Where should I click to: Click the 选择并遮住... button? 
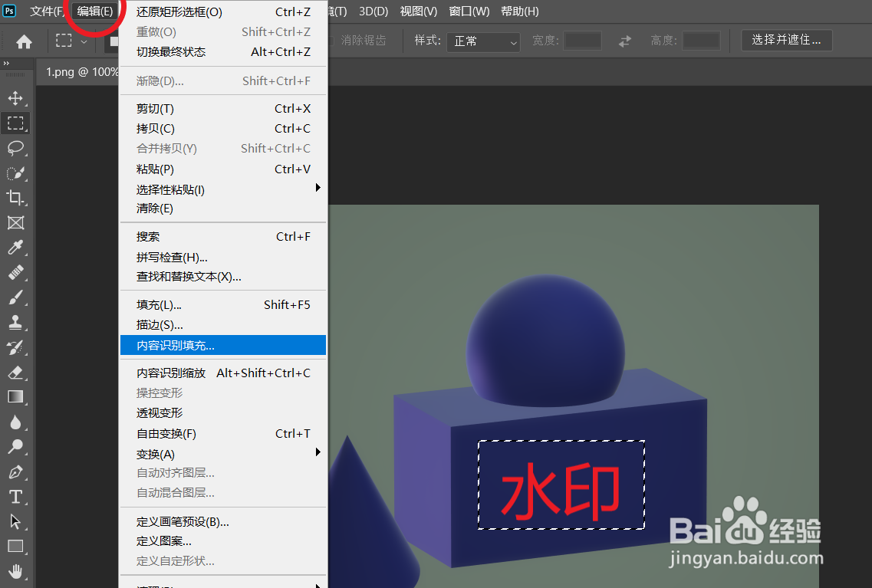[786, 40]
